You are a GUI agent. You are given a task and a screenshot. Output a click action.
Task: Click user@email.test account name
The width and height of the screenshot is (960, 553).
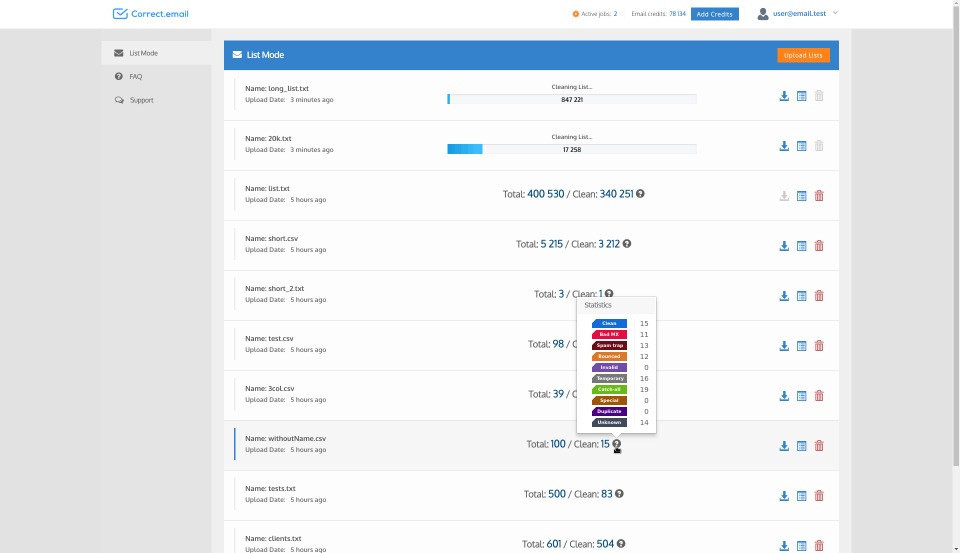(799, 13)
